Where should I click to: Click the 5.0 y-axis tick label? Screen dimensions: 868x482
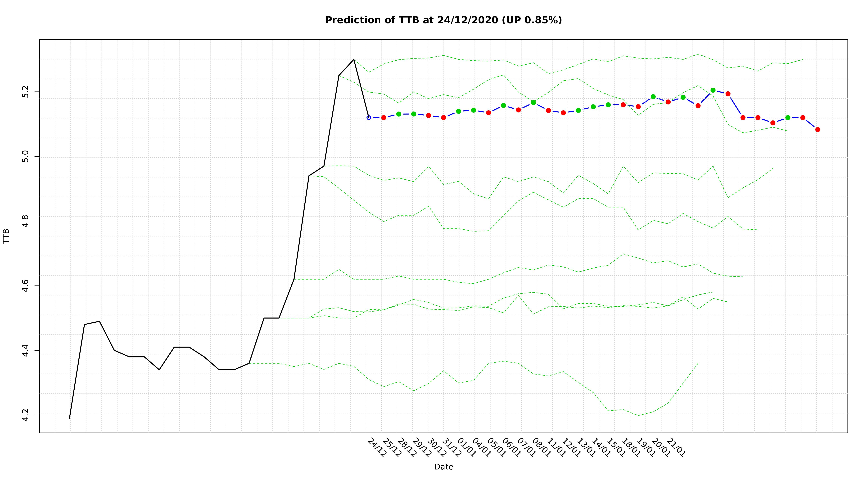26,157
